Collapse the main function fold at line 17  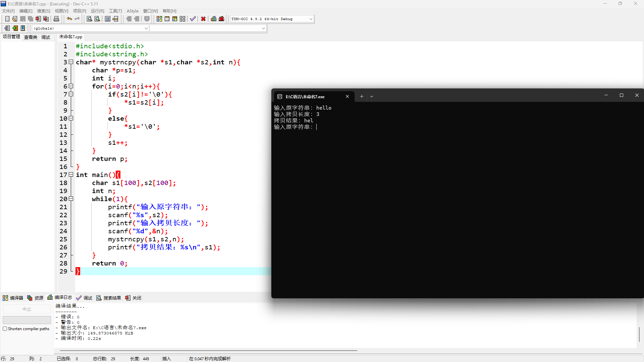point(71,175)
